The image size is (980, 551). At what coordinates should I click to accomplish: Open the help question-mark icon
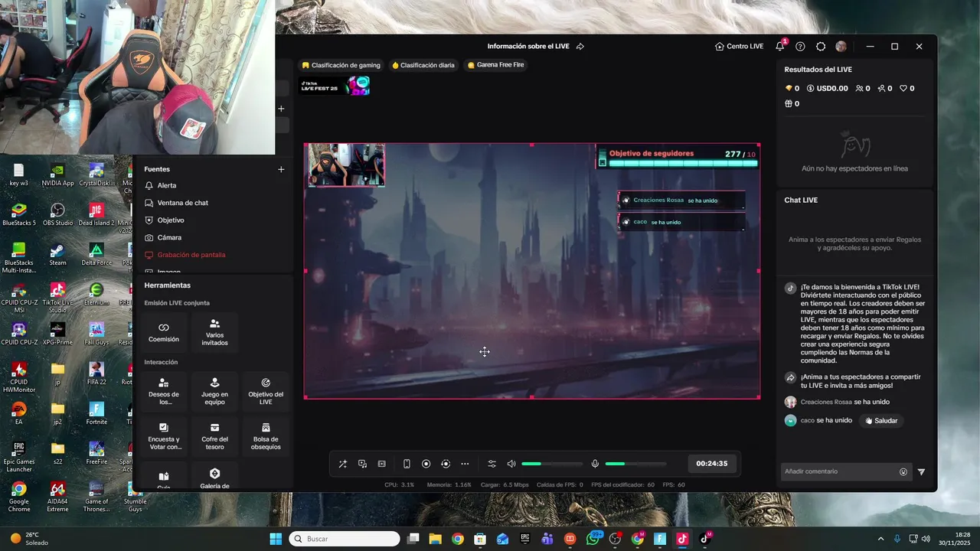[x=800, y=47]
